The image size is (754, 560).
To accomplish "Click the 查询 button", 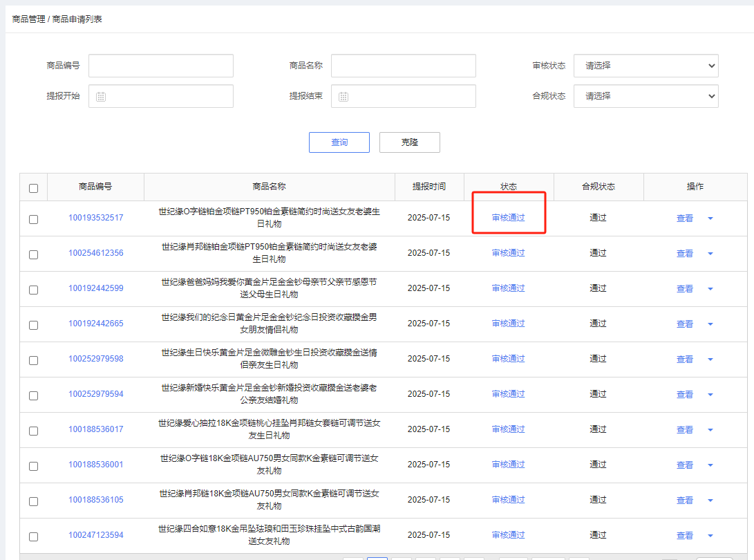I will pos(339,142).
